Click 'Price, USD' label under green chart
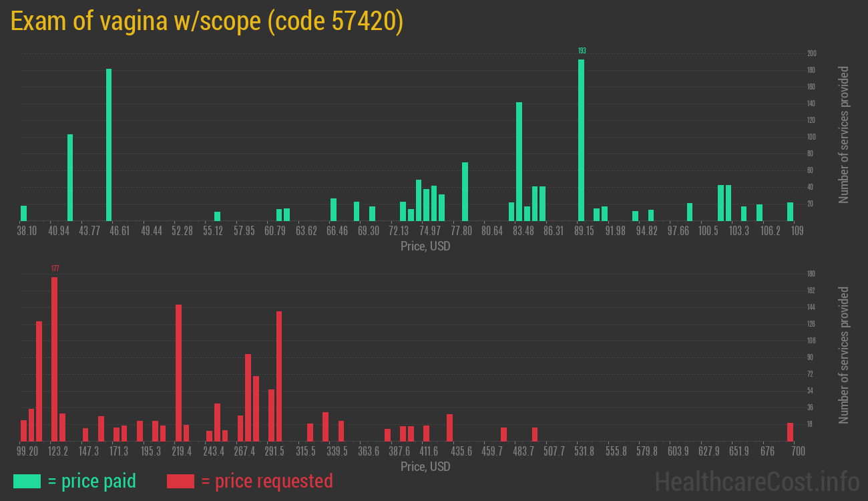 tap(425, 246)
